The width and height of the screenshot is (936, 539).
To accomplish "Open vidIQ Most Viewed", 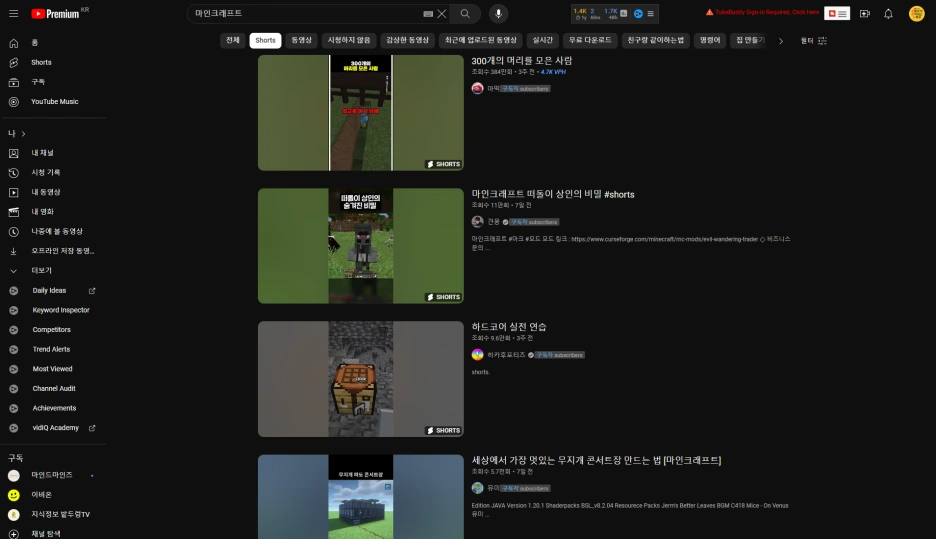I will 54,369.
